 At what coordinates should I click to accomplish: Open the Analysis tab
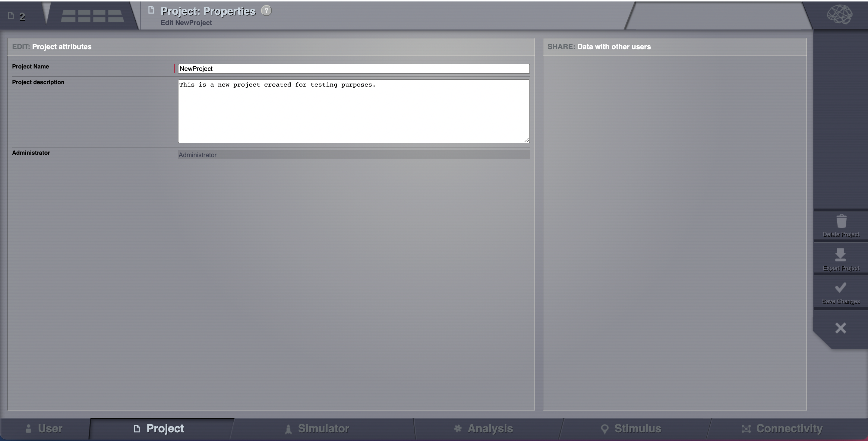(484, 429)
